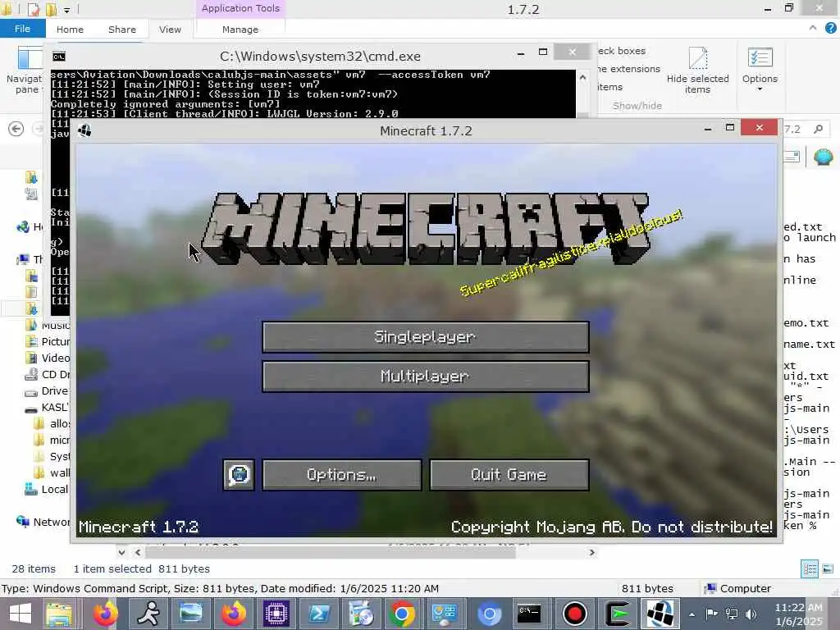Open Windows PowerShell from the taskbar
Viewport: 840px width, 630px height.
tap(319, 614)
